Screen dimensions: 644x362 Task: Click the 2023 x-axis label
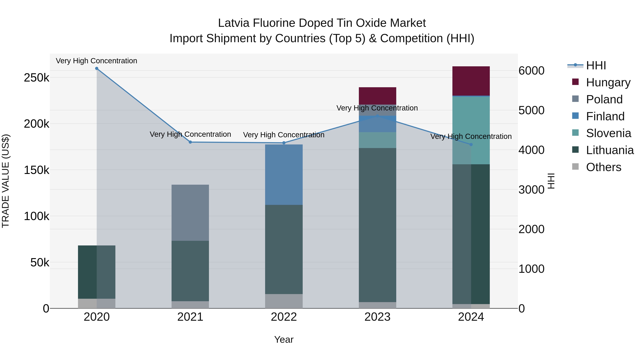[x=377, y=317]
